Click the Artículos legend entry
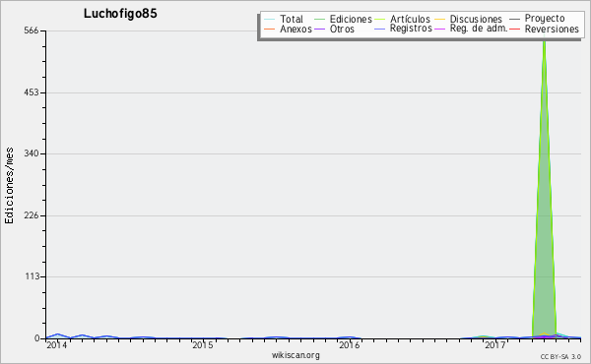The image size is (591, 364). click(403, 19)
